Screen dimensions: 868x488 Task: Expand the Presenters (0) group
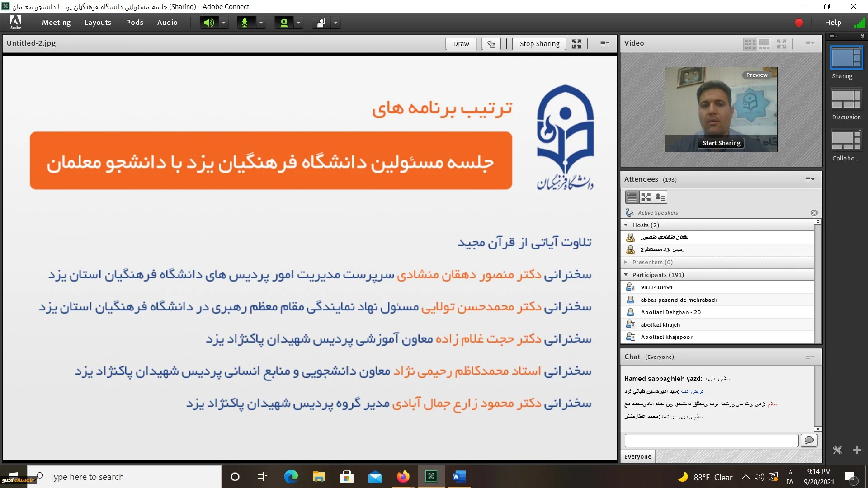tap(626, 262)
